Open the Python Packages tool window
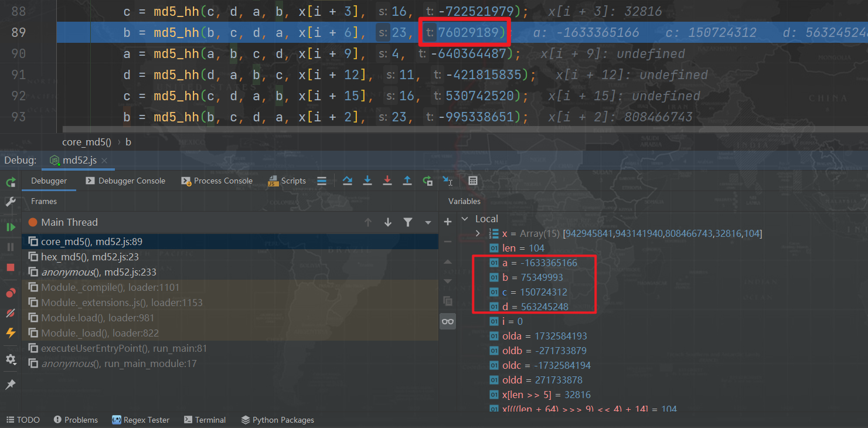 pos(277,420)
